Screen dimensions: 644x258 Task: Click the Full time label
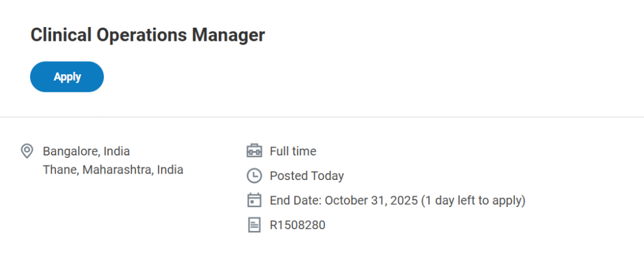pyautogui.click(x=292, y=151)
